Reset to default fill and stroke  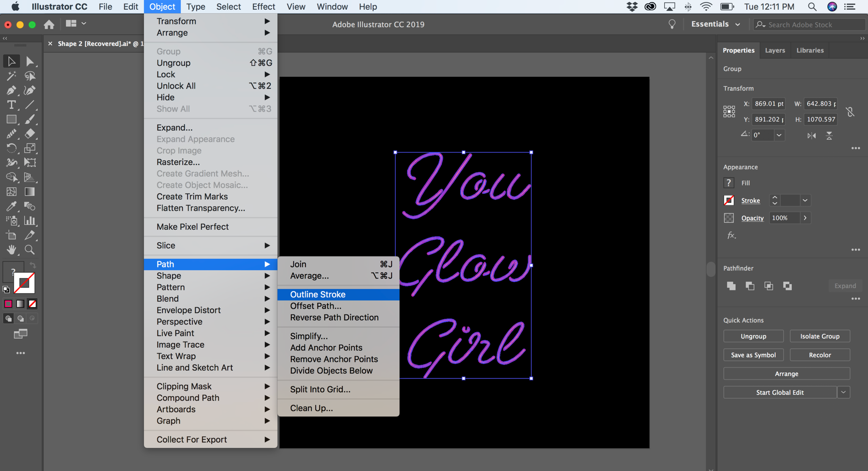pos(6,289)
